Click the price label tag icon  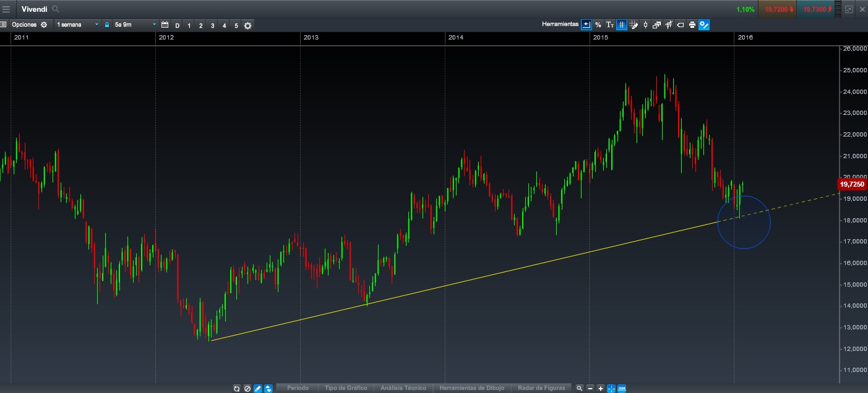click(x=681, y=25)
